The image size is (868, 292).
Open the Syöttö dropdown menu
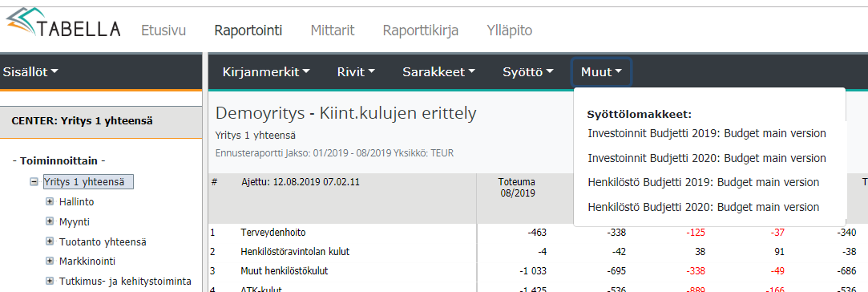tap(528, 72)
